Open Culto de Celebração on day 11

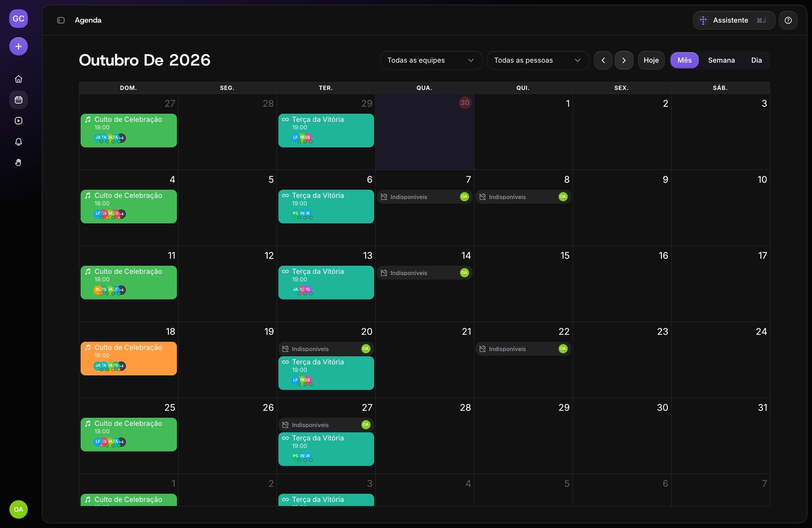pos(129,282)
